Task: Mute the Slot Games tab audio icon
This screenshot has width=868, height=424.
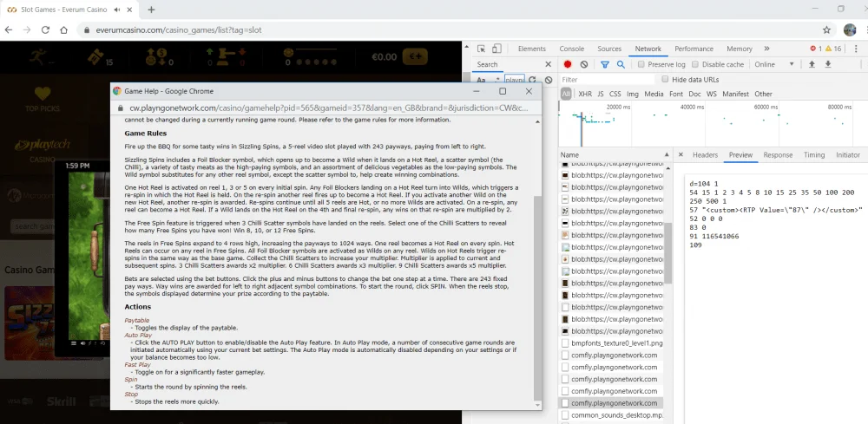Action: coord(117,10)
